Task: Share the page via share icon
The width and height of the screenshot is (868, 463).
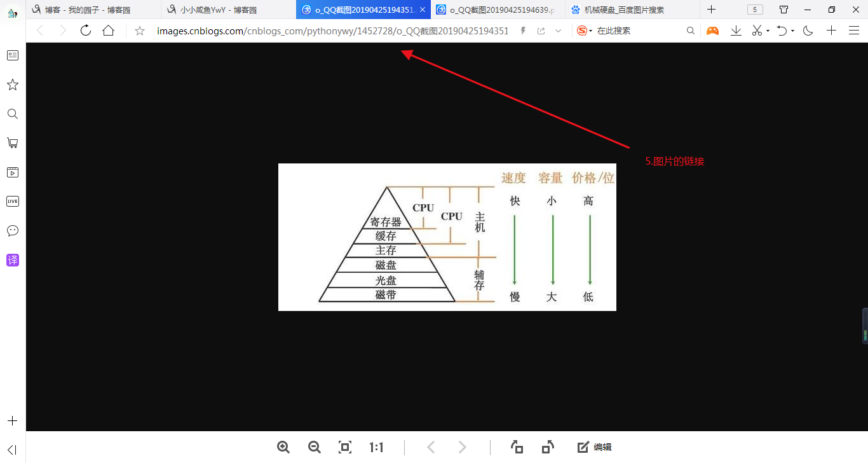Action: (541, 31)
